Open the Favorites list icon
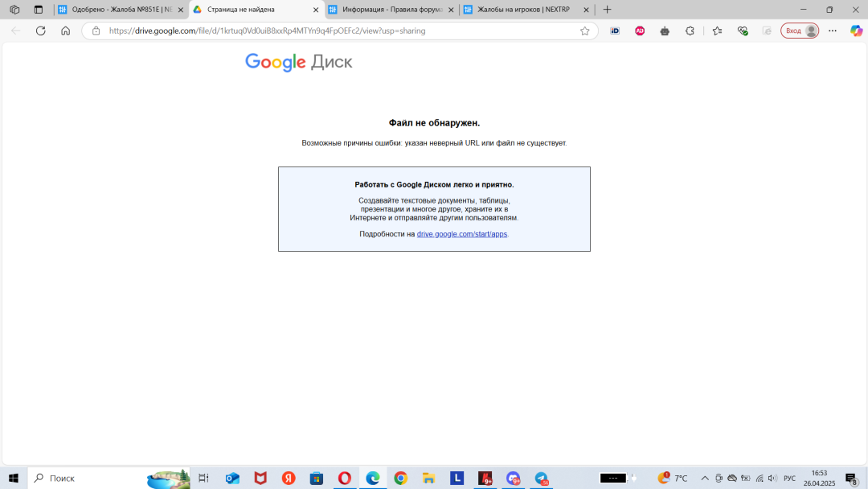868x489 pixels. click(x=718, y=31)
